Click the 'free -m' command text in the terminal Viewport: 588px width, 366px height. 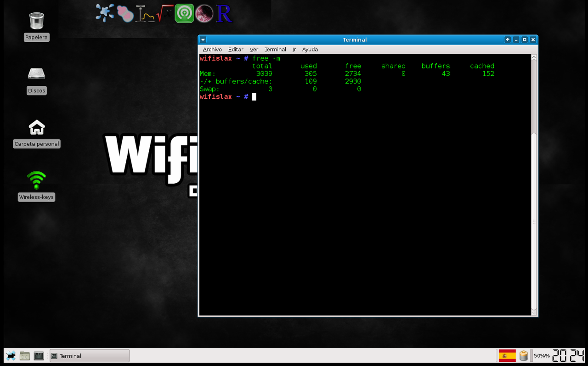(x=266, y=58)
